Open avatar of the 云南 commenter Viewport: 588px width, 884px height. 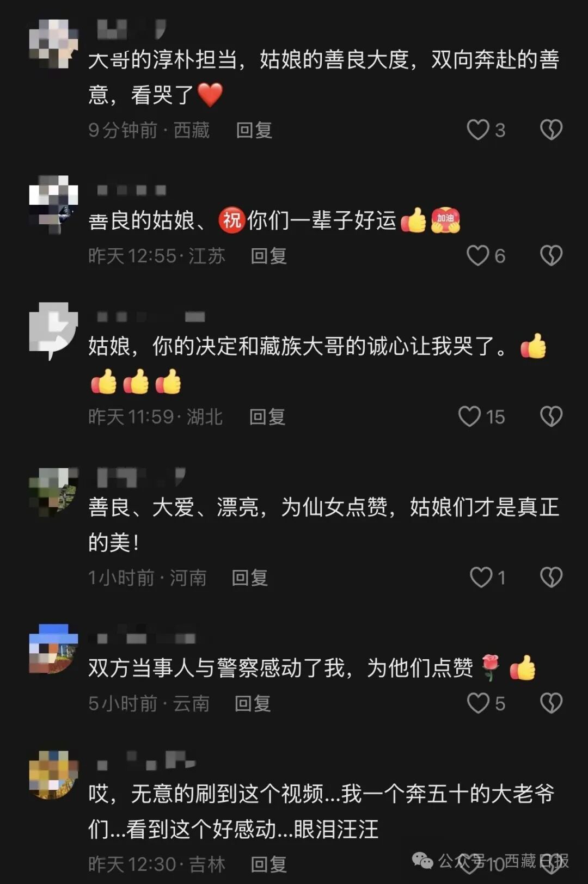(53, 649)
